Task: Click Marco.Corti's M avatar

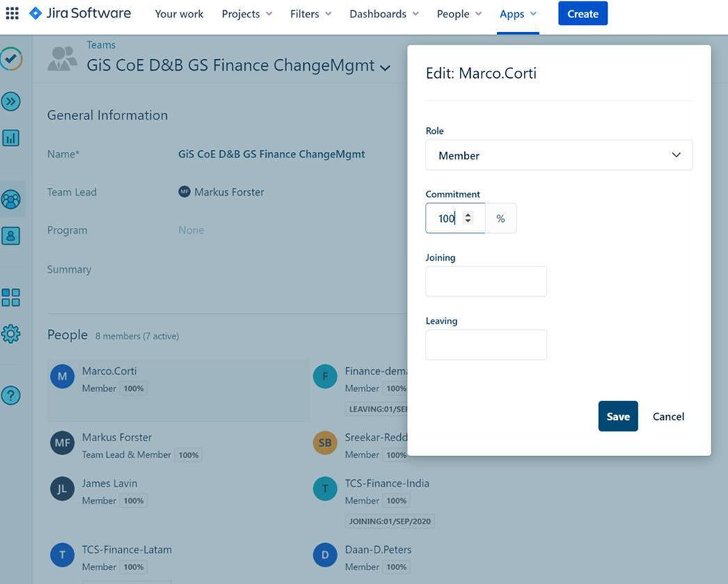Action: 62,376
